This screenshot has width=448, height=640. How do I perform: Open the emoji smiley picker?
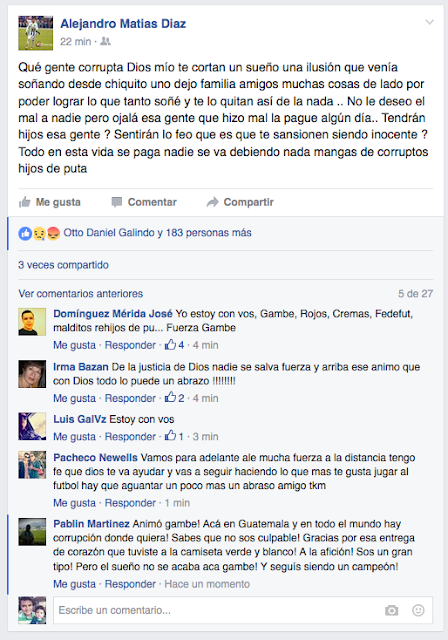pos(418,610)
